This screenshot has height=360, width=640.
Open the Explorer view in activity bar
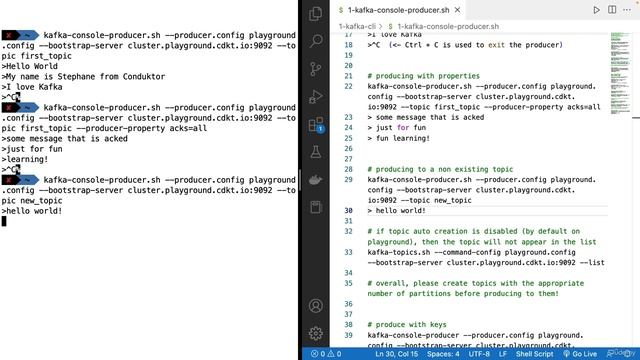pyautogui.click(x=316, y=14)
